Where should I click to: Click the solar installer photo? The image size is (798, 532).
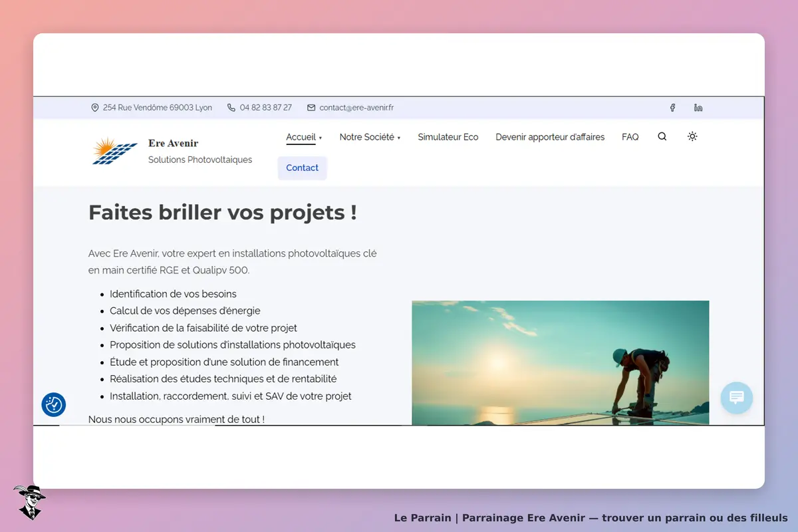click(x=561, y=362)
